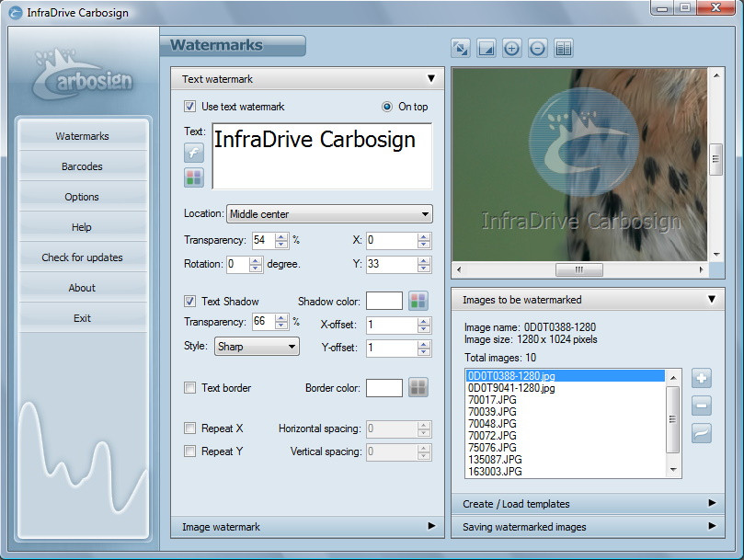Open the shadow color picker icon
The image size is (744, 560).
point(418,301)
